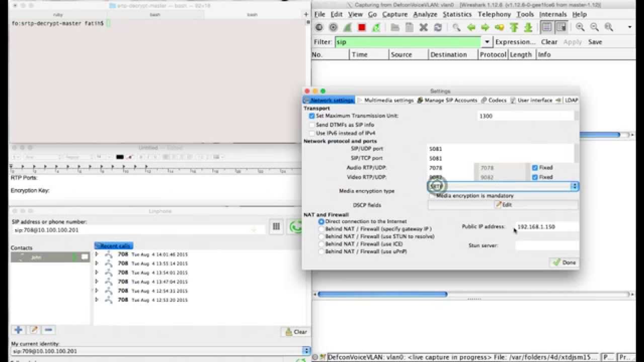This screenshot has width=644, height=362.
Task: Open a capture file with folder icon
Action: click(395, 27)
